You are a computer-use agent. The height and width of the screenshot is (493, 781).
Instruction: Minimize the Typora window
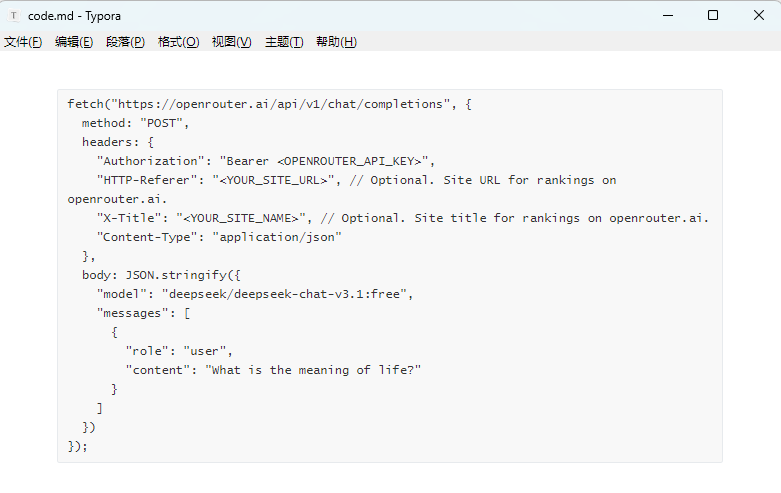click(668, 15)
